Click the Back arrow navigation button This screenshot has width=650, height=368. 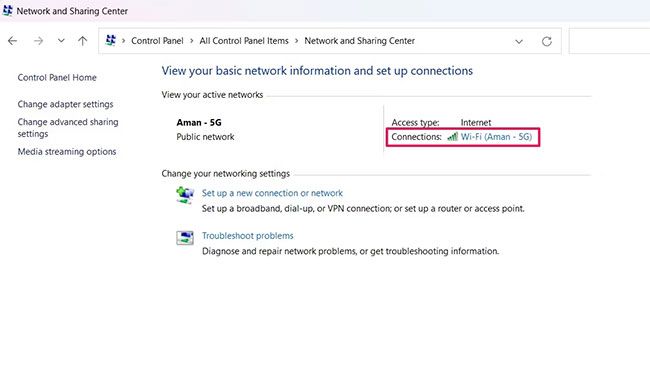12,41
